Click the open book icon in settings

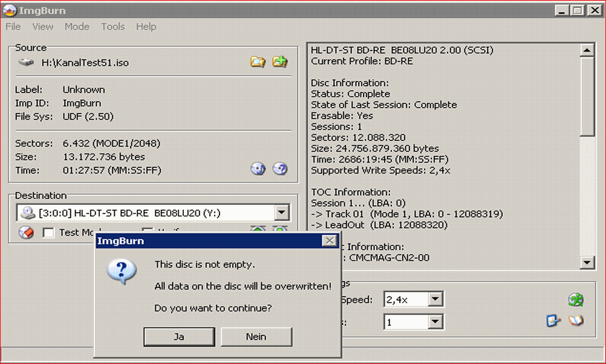[x=576, y=321]
